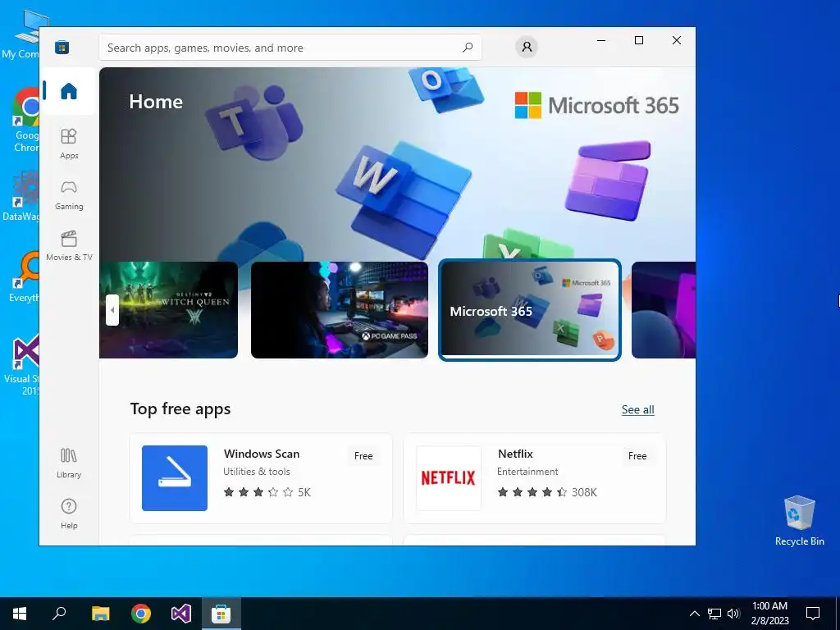Open Visual Studio from the taskbar

tap(181, 614)
